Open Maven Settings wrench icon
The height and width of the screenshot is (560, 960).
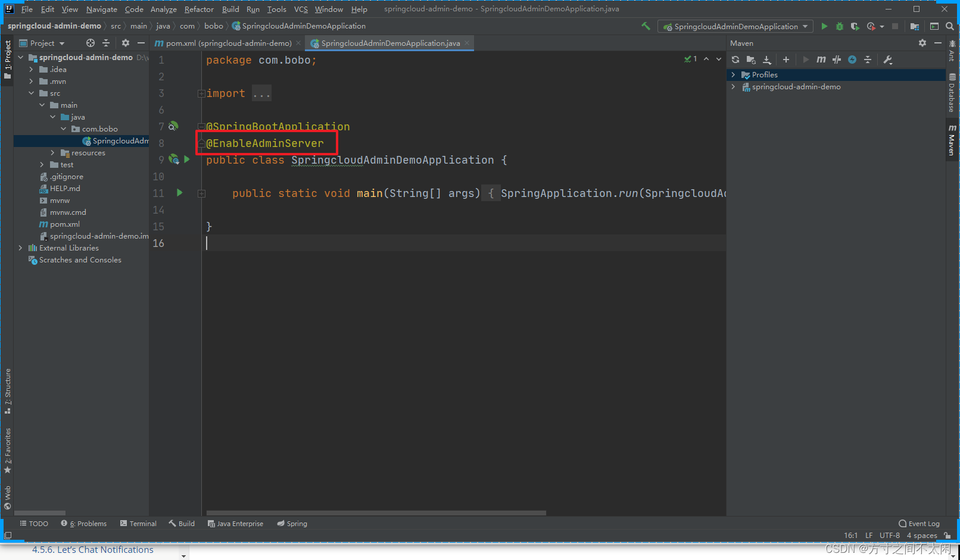(x=888, y=60)
